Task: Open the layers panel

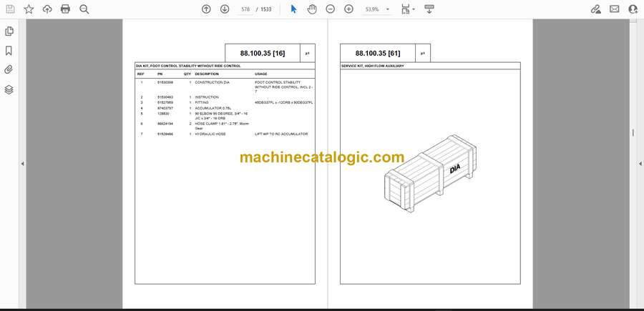Action: pos(9,89)
